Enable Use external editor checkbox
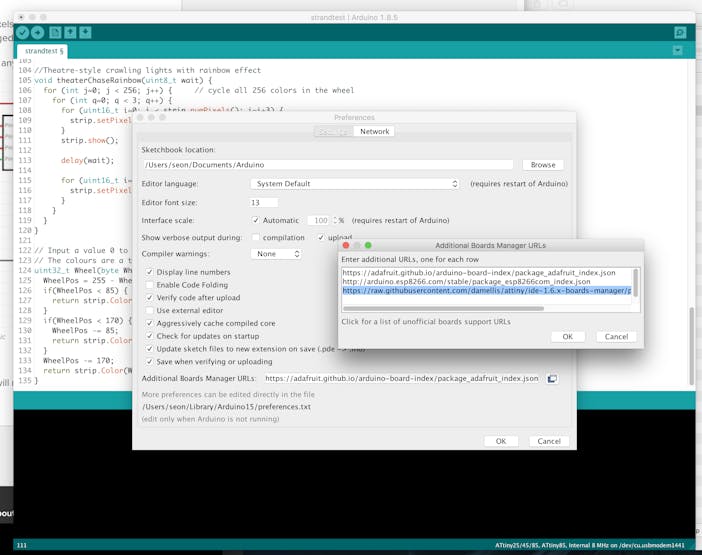 [150, 310]
